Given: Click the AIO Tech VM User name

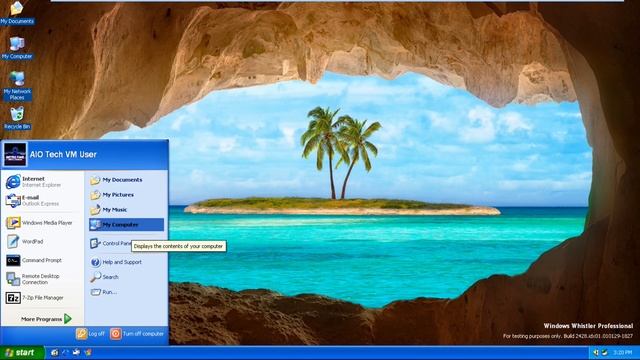Looking at the screenshot, I should click(x=63, y=155).
